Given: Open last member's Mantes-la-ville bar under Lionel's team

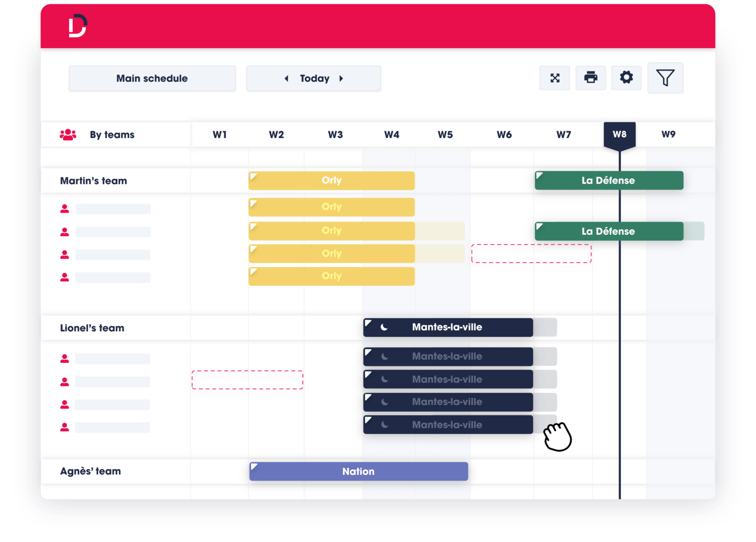Looking at the screenshot, I should click(448, 424).
